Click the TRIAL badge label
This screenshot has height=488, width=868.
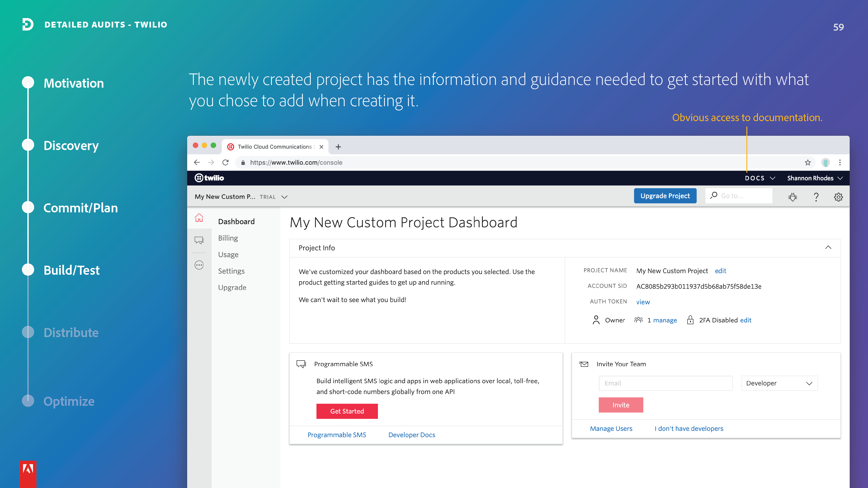(x=268, y=197)
